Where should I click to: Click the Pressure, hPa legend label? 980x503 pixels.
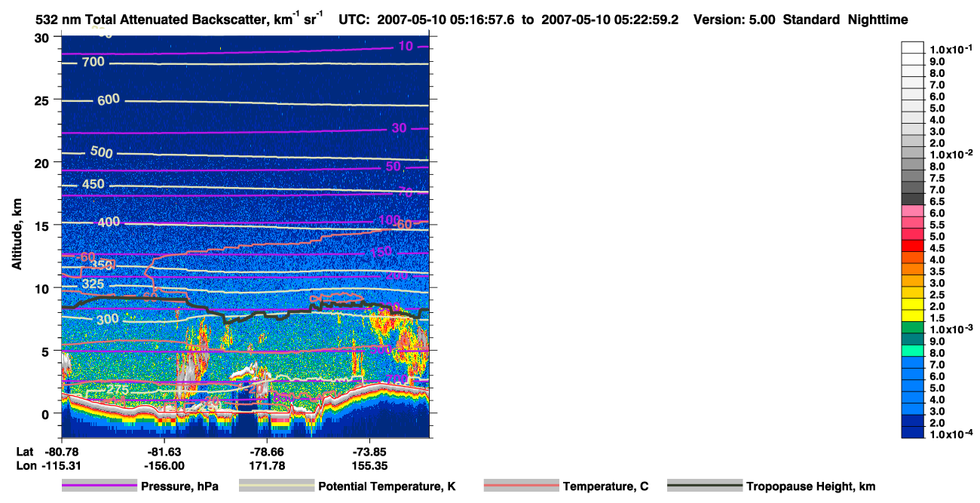click(179, 486)
